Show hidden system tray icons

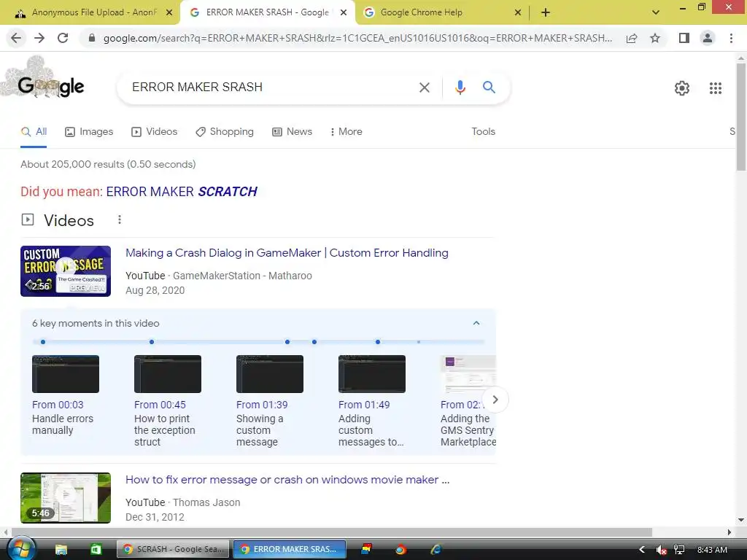pos(642,550)
